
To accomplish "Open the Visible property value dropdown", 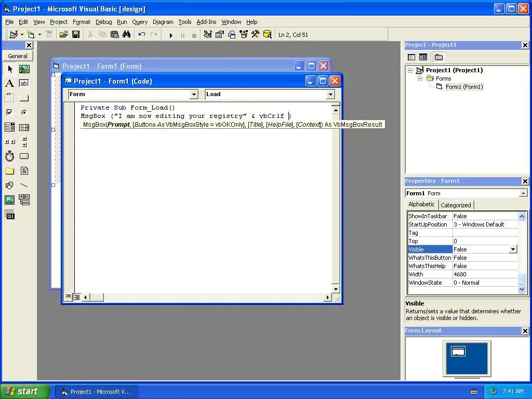I will click(x=513, y=249).
